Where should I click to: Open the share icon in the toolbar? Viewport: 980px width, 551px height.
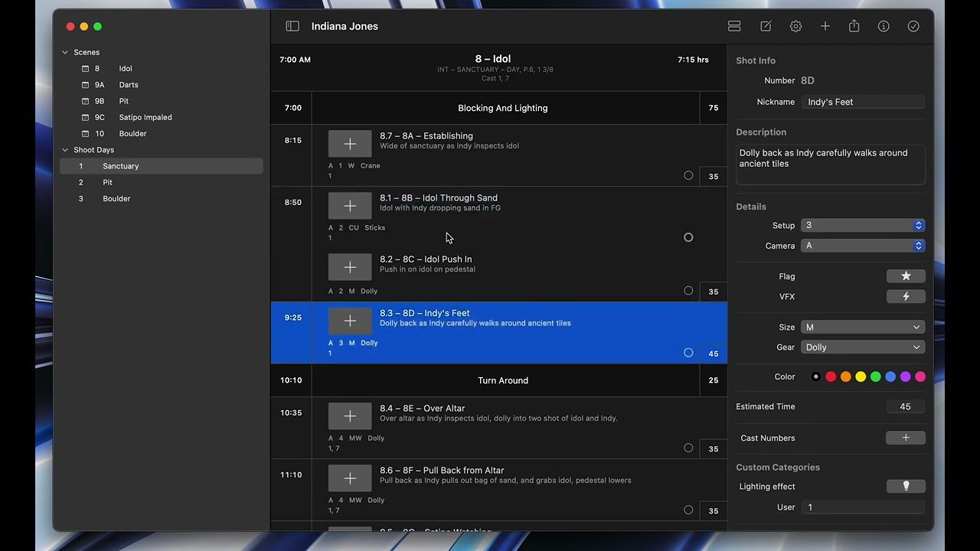coord(854,26)
